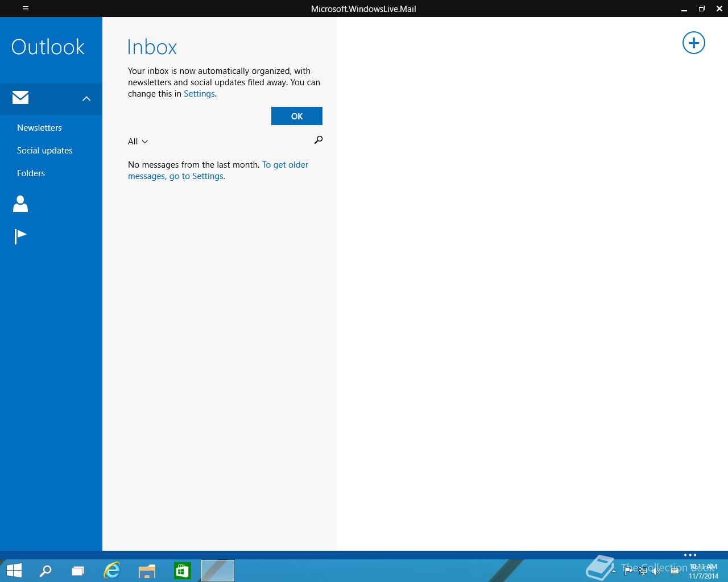Open taskbar Search magnifier
728x582 pixels.
45,571
